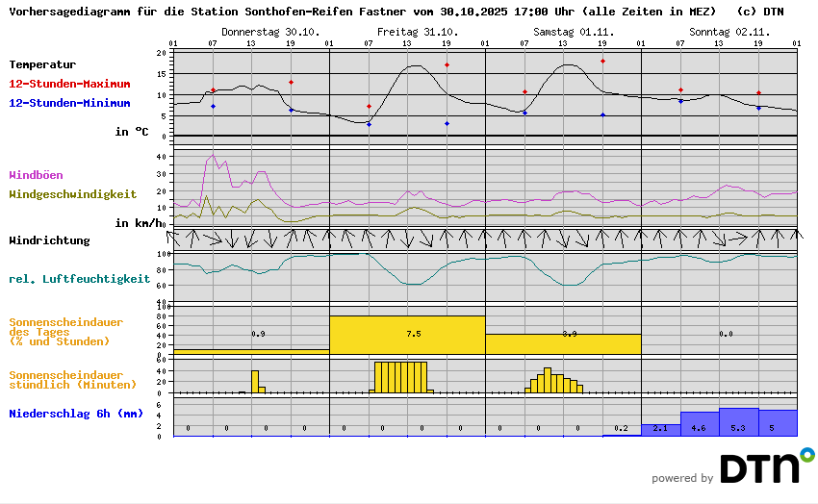The image size is (818, 504).
Task: Click the "Sonnenscheindauer des Tages" legend label
Action: pos(65,332)
